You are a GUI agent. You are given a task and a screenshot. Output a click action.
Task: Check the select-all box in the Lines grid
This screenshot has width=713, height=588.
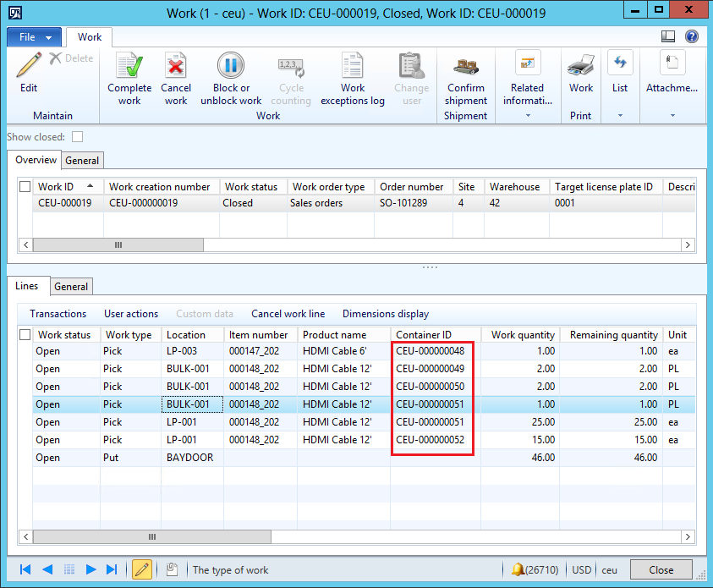(x=25, y=335)
